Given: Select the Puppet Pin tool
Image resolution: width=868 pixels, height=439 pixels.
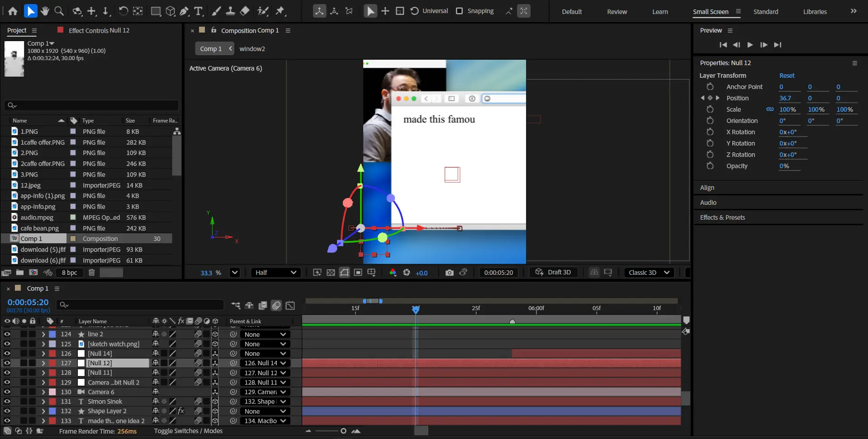Looking at the screenshot, I should click(280, 11).
